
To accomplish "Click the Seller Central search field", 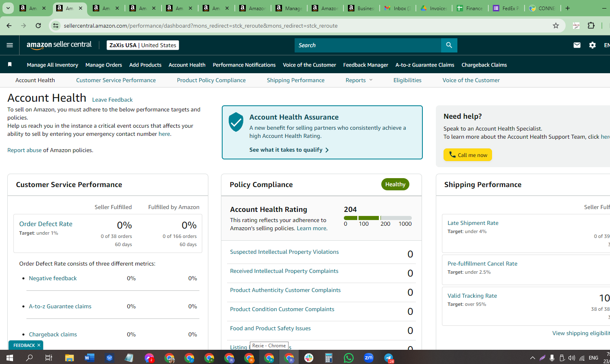I will click(x=368, y=45).
